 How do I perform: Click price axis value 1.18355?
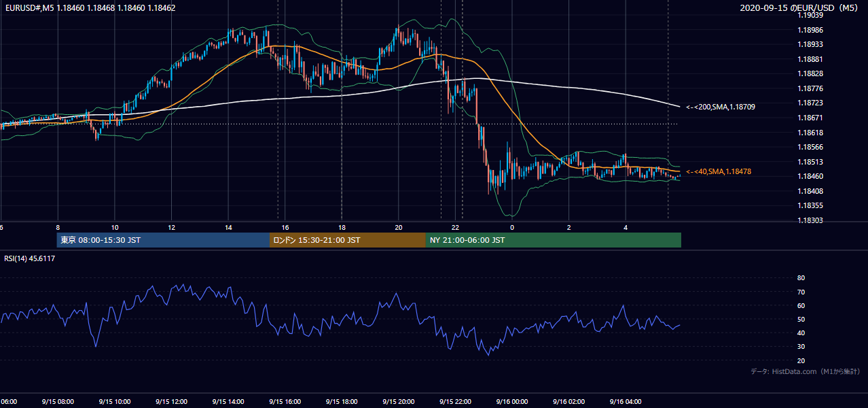tap(810, 205)
